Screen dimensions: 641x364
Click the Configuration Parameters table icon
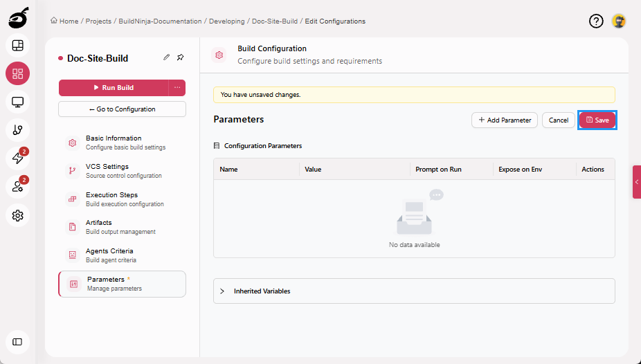coord(217,146)
